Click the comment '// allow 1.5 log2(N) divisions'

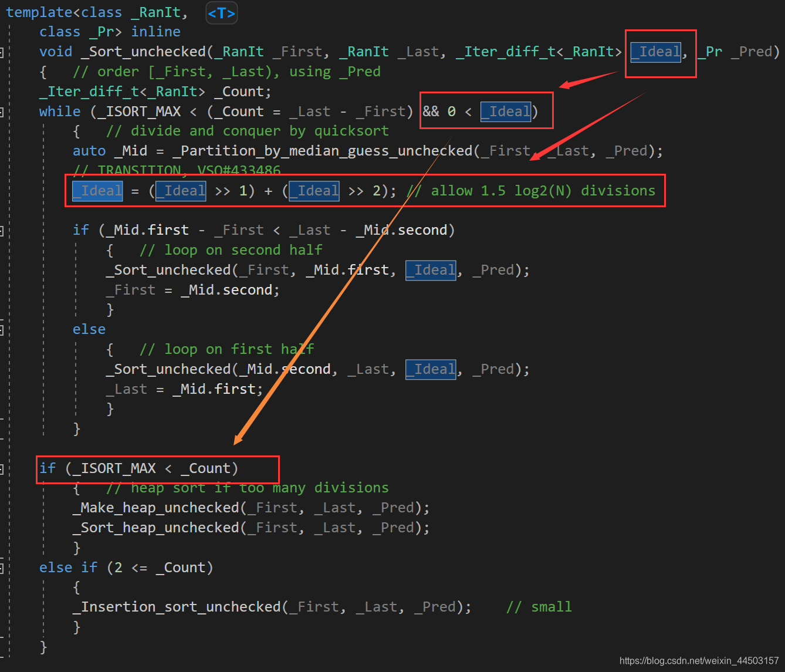[531, 191]
